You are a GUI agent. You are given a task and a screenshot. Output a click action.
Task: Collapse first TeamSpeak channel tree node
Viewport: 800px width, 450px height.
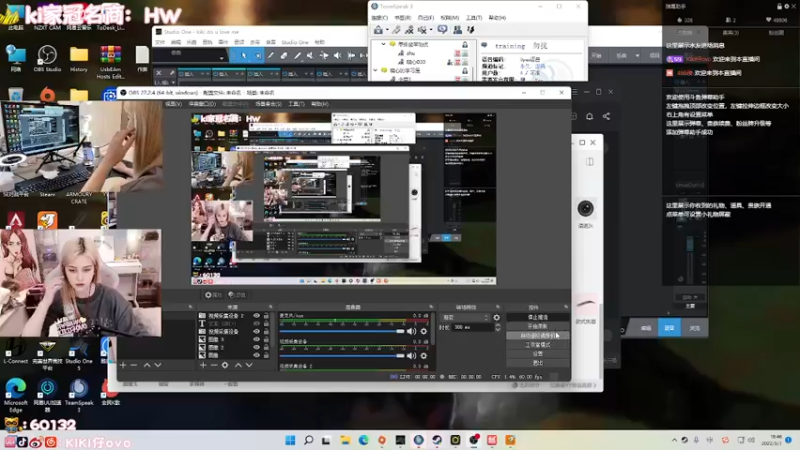pos(383,44)
